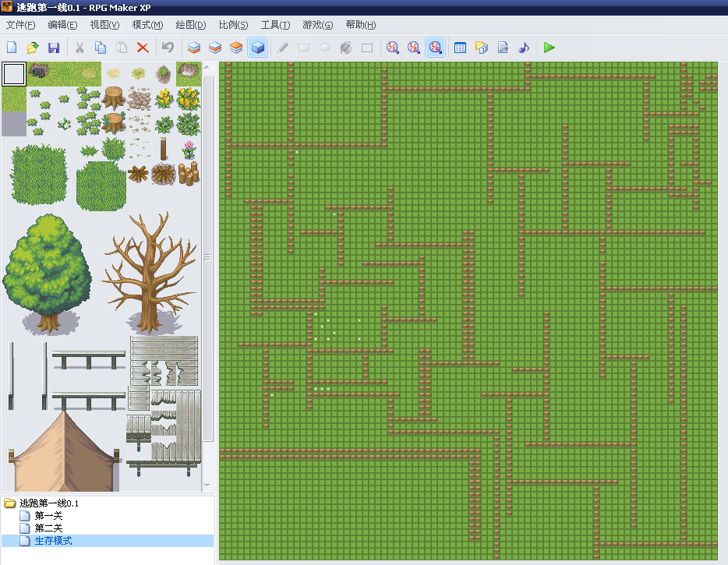This screenshot has width=728, height=565.
Task: Toggle Layer 1 editing mode
Action: tap(194, 48)
